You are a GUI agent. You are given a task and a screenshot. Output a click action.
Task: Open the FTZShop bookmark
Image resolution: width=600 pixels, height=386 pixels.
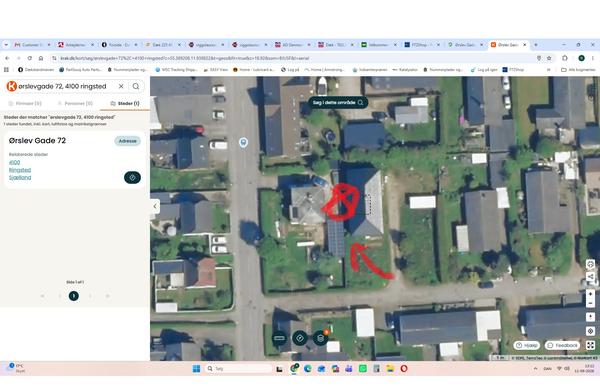coord(513,70)
